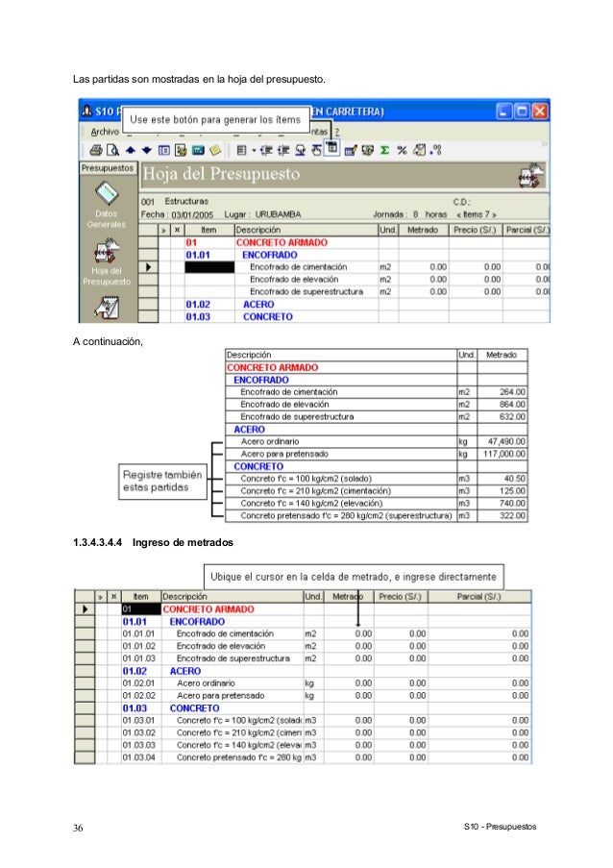The height and width of the screenshot is (868, 613).
Task: Select the Concreto f'c = 100 kg/cm2 (solado) row in the middle table
Action: (377, 479)
